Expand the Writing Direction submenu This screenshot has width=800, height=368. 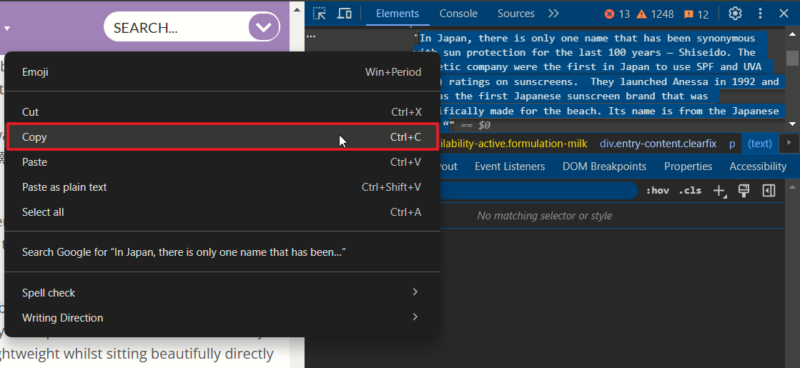click(222, 317)
